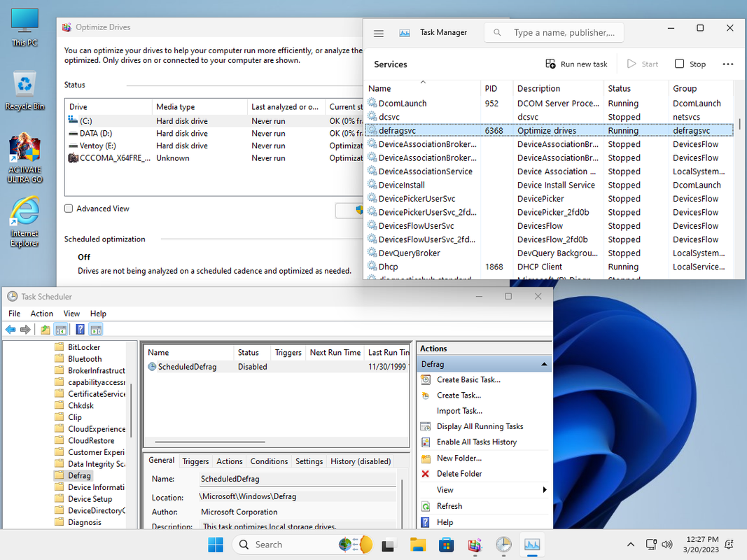This screenshot has height=560, width=747.
Task: Select DATA (D:) drive row
Action: pos(214,133)
